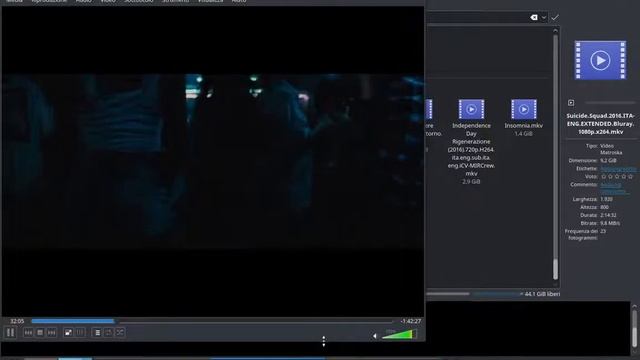Set volume on the green VLC volume slider
Image resolution: width=640 pixels, height=360 pixels.
pyautogui.click(x=399, y=335)
